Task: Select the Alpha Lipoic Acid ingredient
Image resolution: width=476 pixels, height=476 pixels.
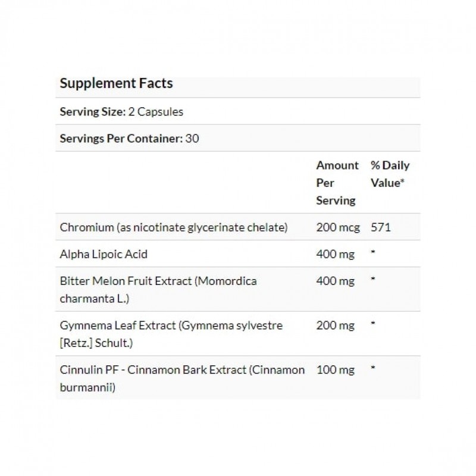Action: (104, 254)
